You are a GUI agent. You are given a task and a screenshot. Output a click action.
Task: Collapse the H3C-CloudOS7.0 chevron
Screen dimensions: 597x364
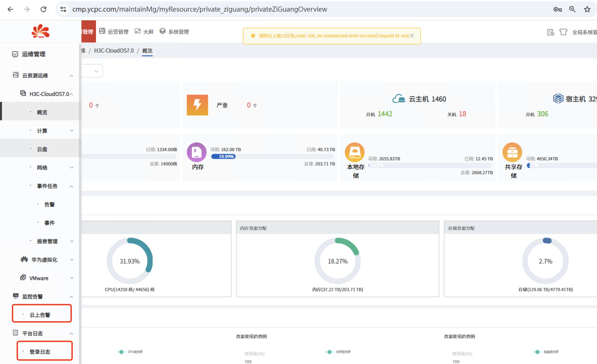tap(71, 94)
